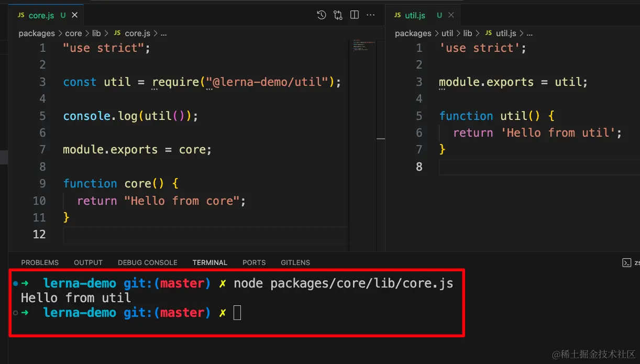The height and width of the screenshot is (364, 640).
Task: Expand the ellipsis breadcrumb in util.js editor
Action: click(529, 33)
